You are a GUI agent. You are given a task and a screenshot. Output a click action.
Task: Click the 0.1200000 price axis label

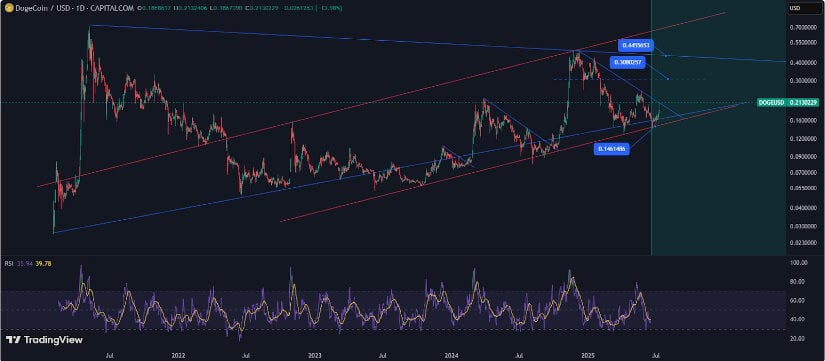click(x=802, y=139)
